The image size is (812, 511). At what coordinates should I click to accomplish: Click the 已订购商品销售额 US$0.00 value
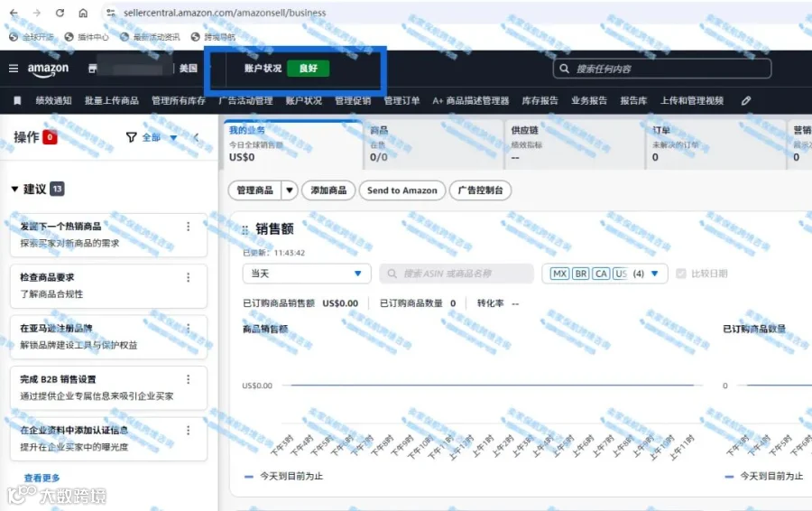click(x=340, y=303)
